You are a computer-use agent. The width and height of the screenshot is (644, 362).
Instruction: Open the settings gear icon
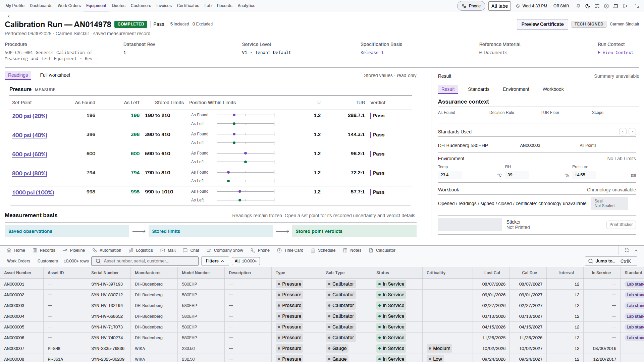click(606, 6)
